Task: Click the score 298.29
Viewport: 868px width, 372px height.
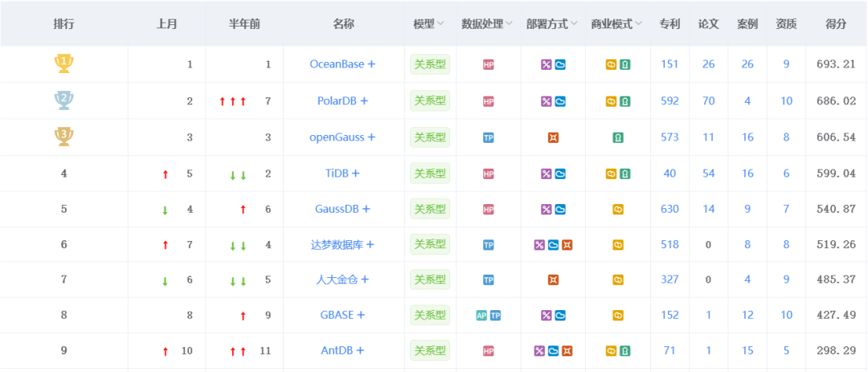Action: [x=836, y=351]
